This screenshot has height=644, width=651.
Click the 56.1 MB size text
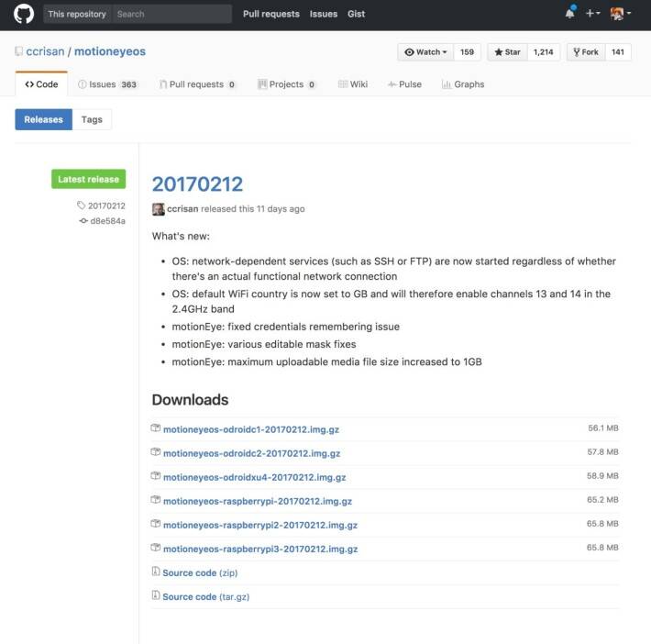[602, 427]
